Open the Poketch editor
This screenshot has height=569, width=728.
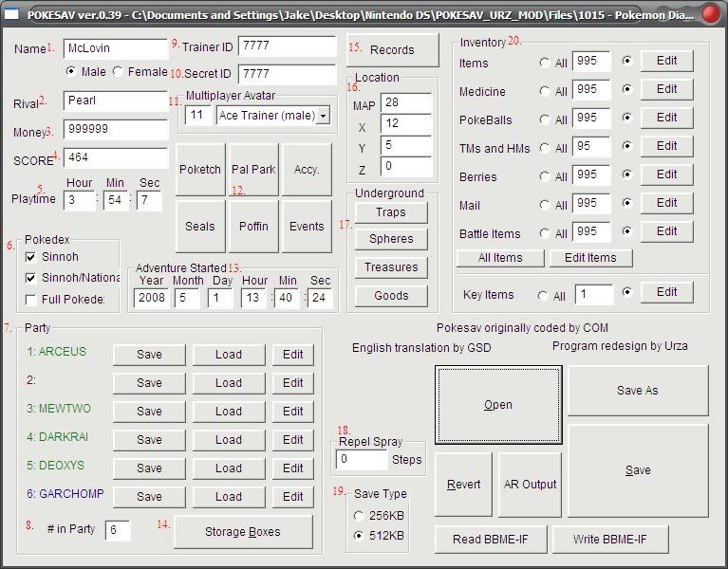pyautogui.click(x=200, y=170)
